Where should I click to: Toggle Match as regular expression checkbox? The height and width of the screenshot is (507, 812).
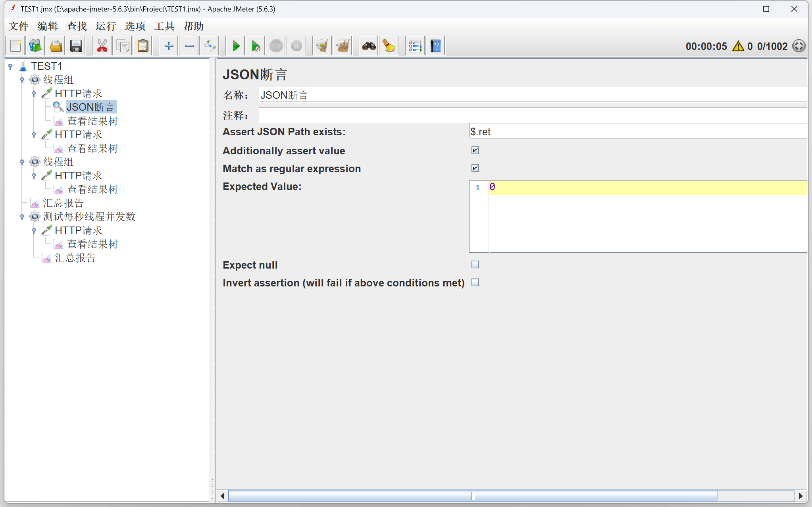475,168
